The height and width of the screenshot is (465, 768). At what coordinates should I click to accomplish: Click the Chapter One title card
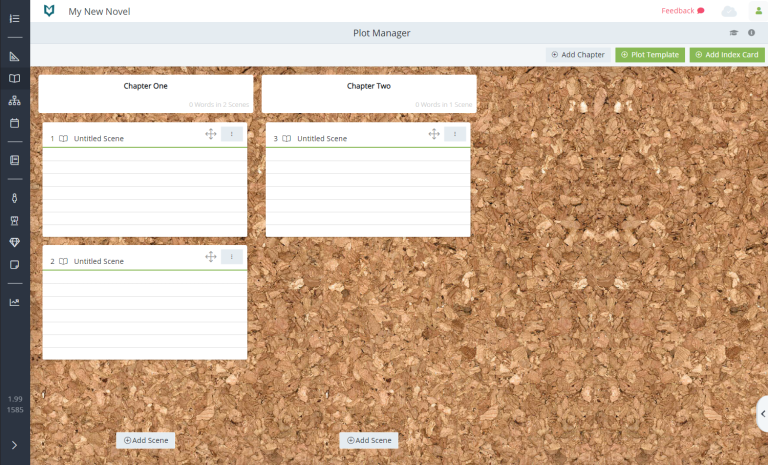tap(145, 93)
